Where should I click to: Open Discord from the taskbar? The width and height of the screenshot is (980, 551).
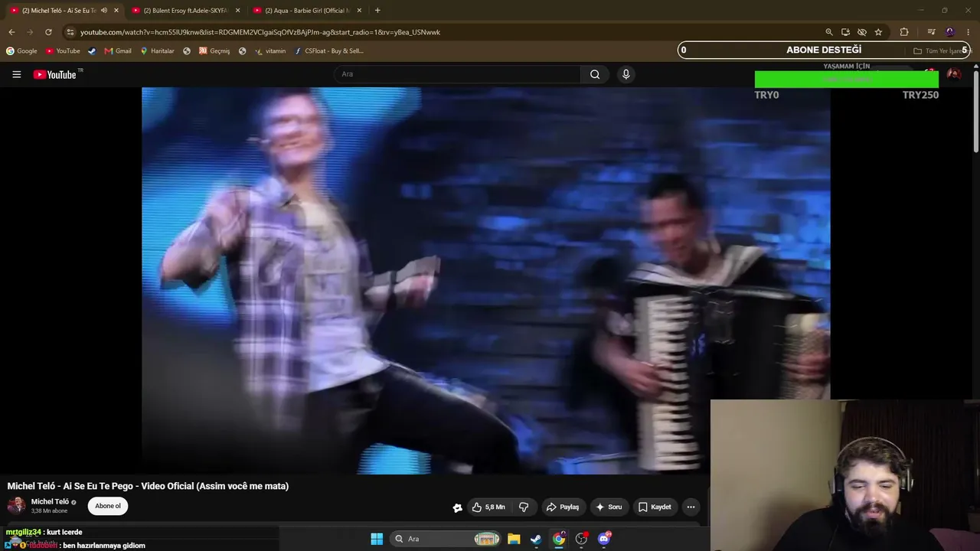[x=604, y=539]
